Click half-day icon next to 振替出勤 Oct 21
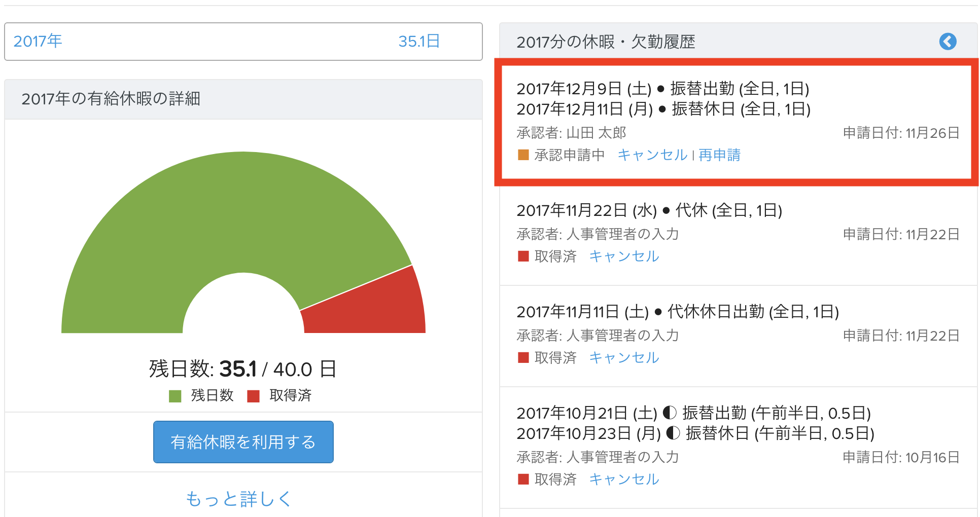Screen dimensions: 980x517 (670, 413)
